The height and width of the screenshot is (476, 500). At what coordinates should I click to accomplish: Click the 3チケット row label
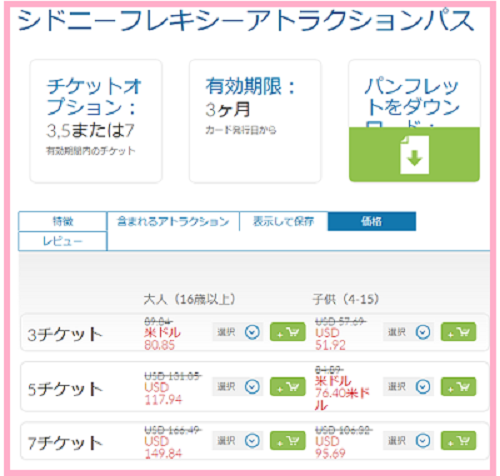pyautogui.click(x=65, y=335)
